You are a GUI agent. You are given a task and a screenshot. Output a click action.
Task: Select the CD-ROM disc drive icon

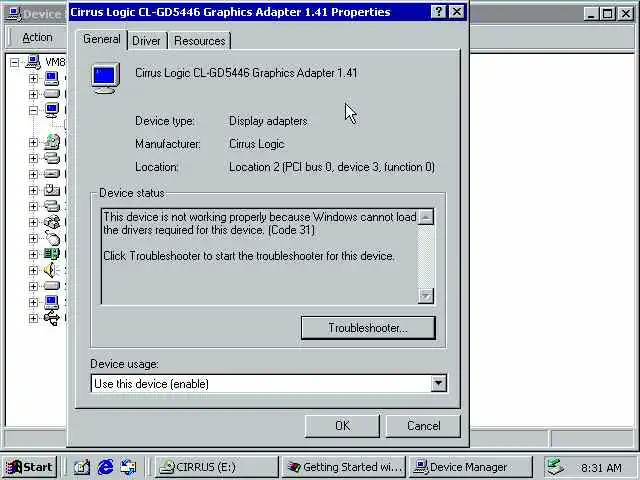pyautogui.click(x=52, y=142)
